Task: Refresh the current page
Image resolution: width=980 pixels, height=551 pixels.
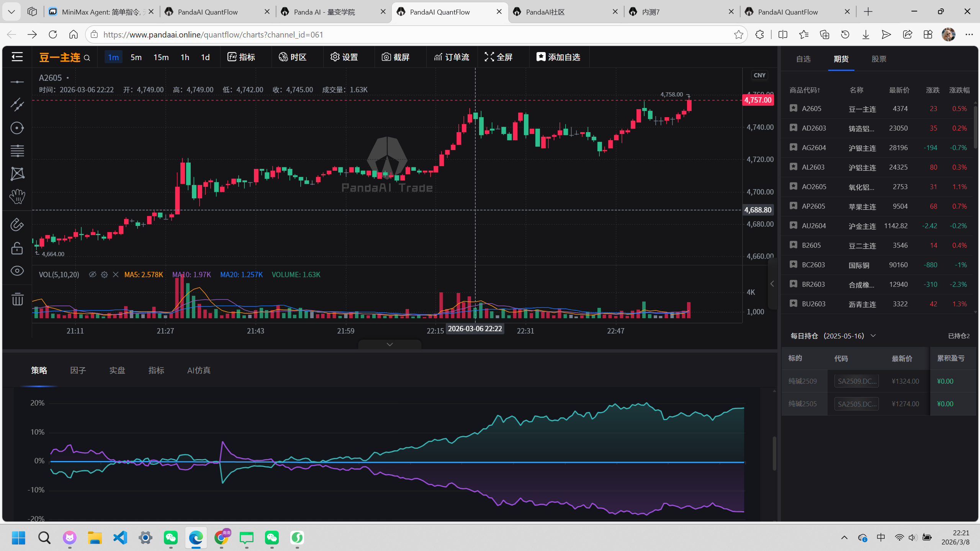Action: click(53, 34)
